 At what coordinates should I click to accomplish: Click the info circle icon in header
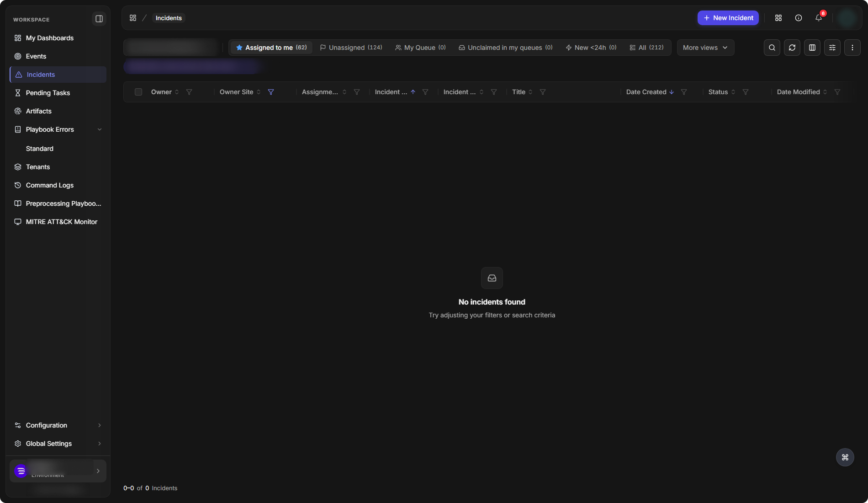click(798, 18)
